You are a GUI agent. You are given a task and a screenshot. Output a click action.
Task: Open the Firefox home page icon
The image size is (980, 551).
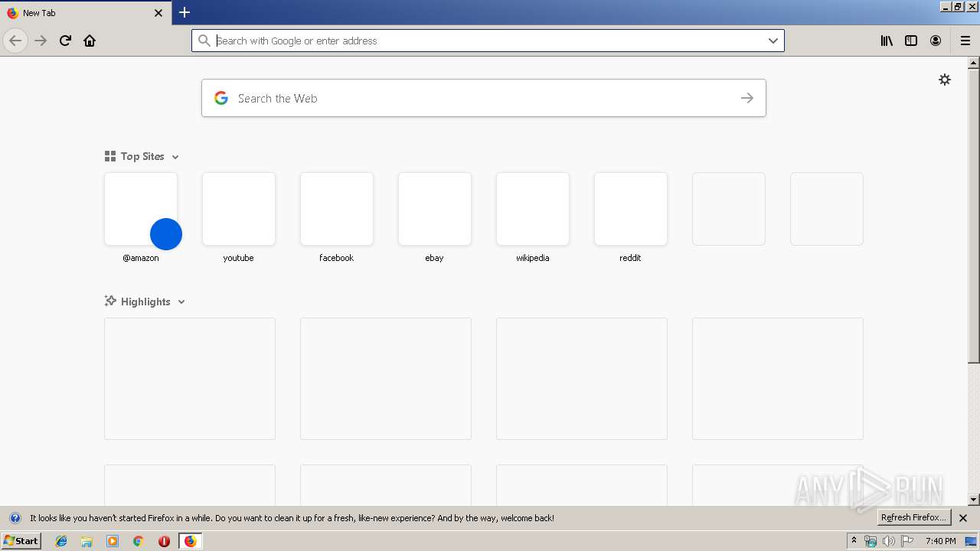tap(90, 41)
